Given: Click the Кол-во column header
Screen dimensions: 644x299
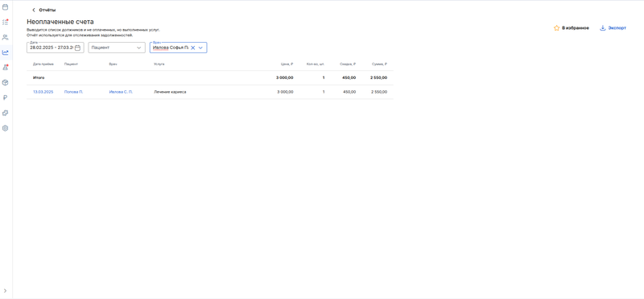Looking at the screenshot, I should [316, 64].
